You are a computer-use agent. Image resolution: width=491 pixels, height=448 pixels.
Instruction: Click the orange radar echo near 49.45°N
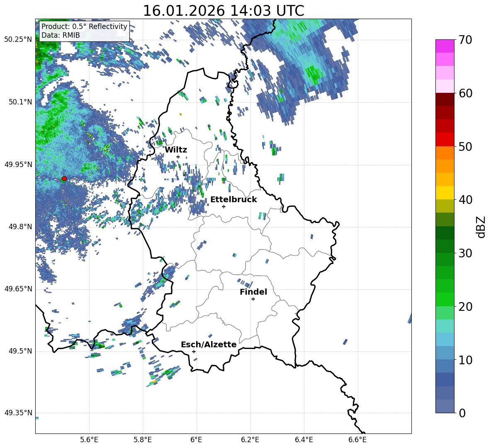click(155, 382)
